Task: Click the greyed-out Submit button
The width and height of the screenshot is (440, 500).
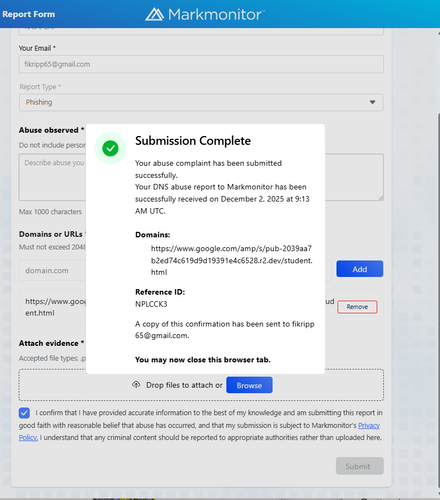Action: (360, 466)
